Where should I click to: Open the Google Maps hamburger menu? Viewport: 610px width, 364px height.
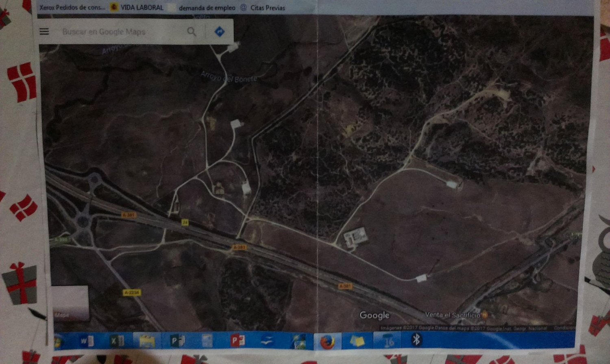point(44,32)
